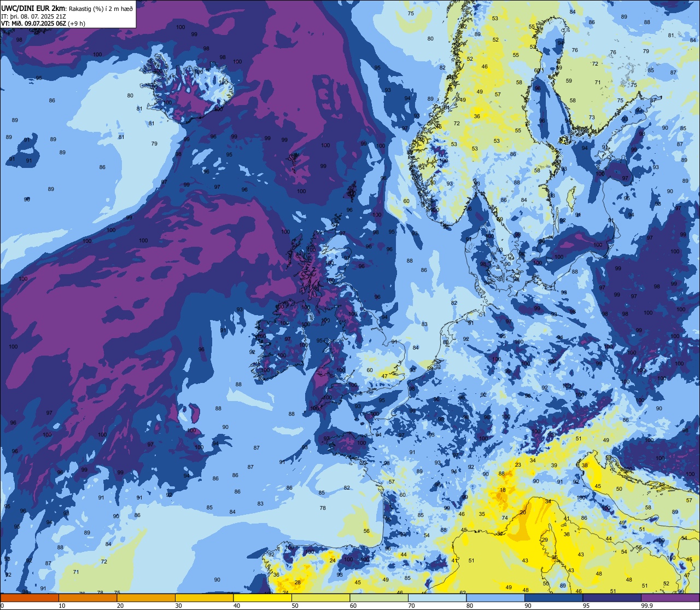Screen dimensions: 700x610
Task: Click the "(+9 h)" forecast offset
Action: pyautogui.click(x=77, y=24)
